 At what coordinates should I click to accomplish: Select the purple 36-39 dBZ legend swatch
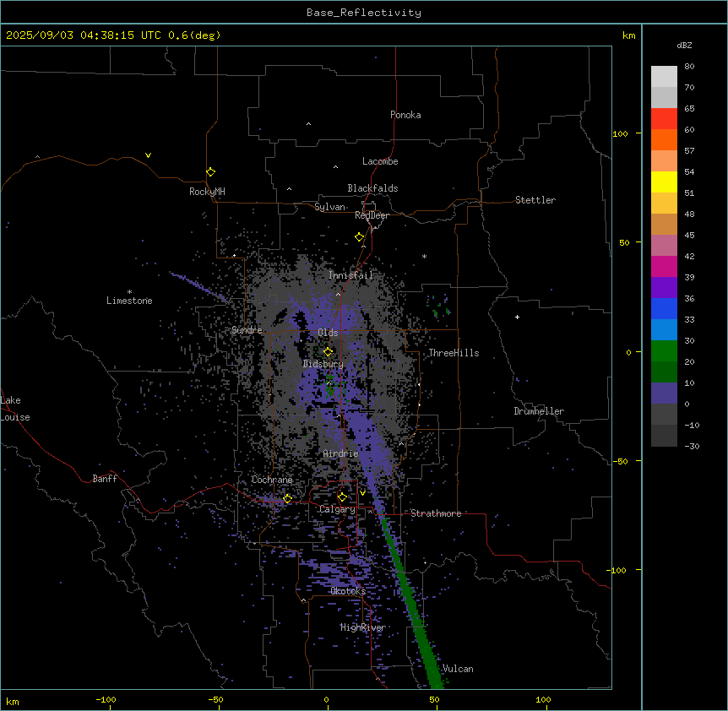pyautogui.click(x=664, y=288)
